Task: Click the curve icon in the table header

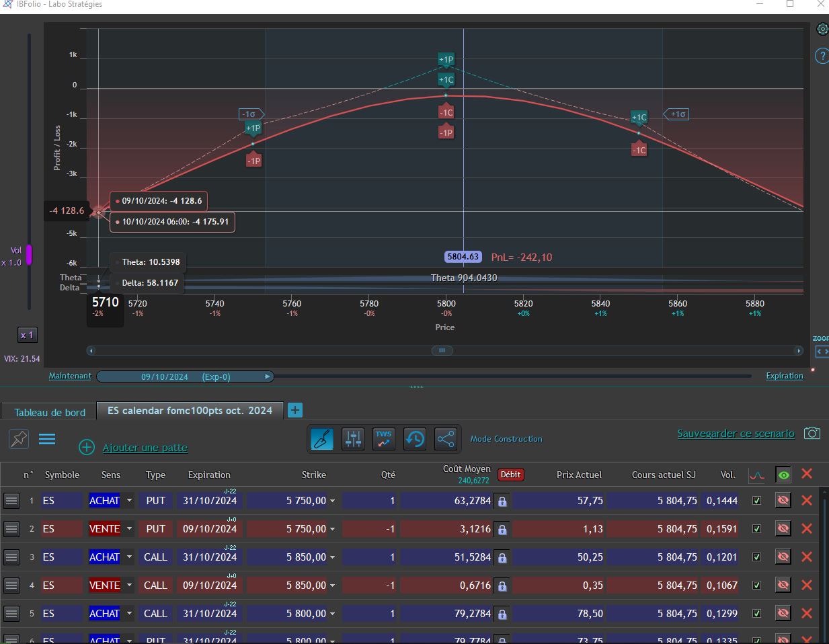Action: (757, 475)
